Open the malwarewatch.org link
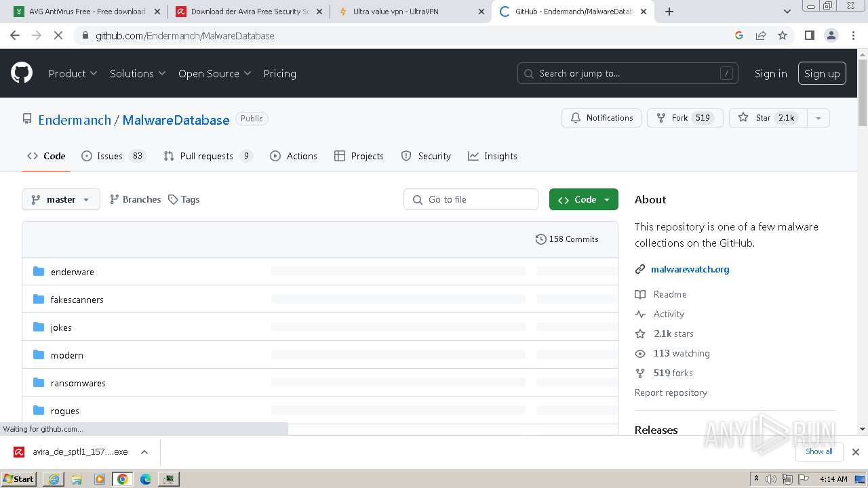This screenshot has width=868, height=488. 690,269
